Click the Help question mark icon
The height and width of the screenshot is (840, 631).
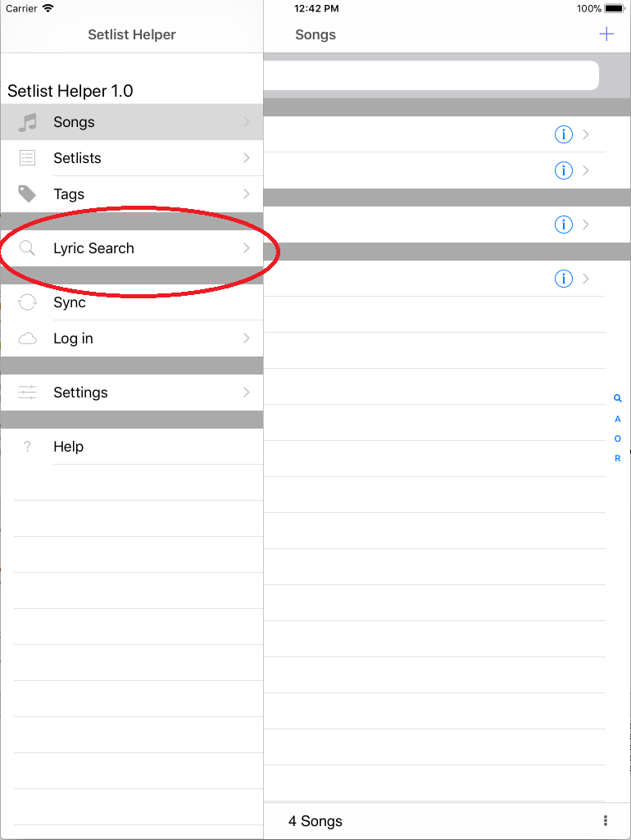coord(27,447)
